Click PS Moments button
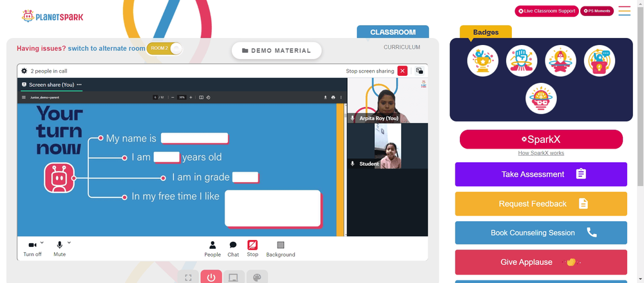 click(x=597, y=11)
